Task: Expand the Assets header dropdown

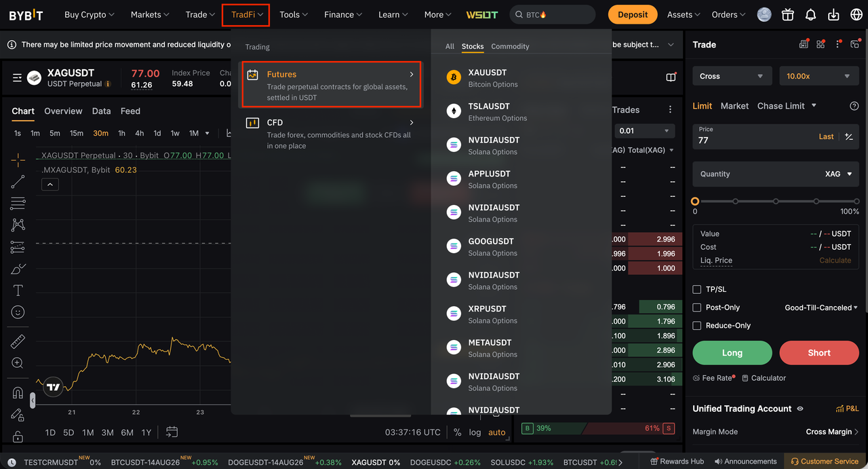Action: click(684, 14)
